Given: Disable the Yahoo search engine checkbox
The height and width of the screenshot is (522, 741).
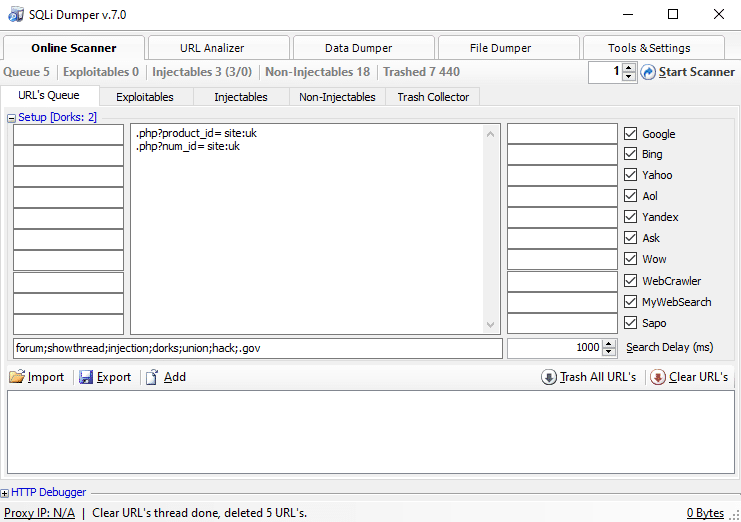Looking at the screenshot, I should pyautogui.click(x=630, y=175).
